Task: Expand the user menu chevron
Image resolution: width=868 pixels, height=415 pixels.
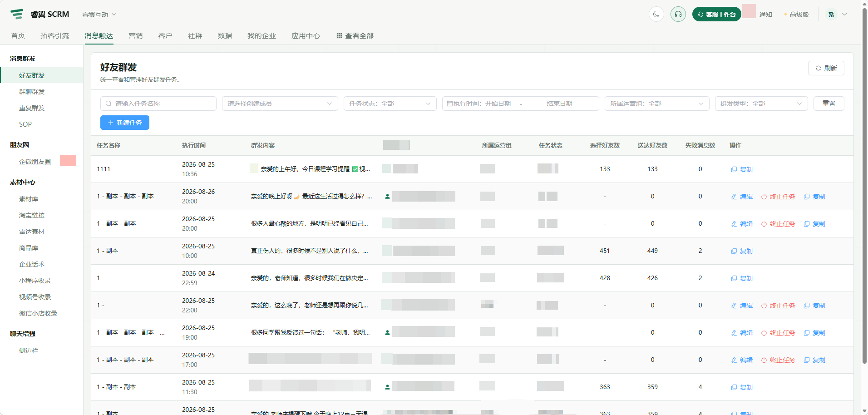Action: pos(844,15)
